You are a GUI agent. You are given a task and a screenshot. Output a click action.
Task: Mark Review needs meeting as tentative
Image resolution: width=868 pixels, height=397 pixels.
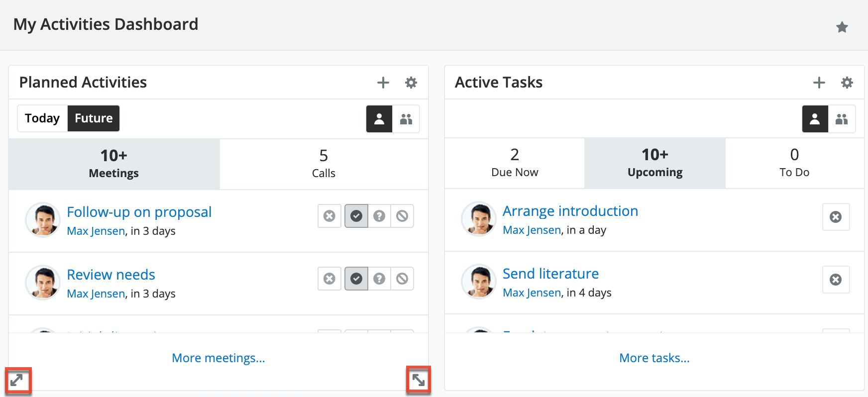point(379,279)
